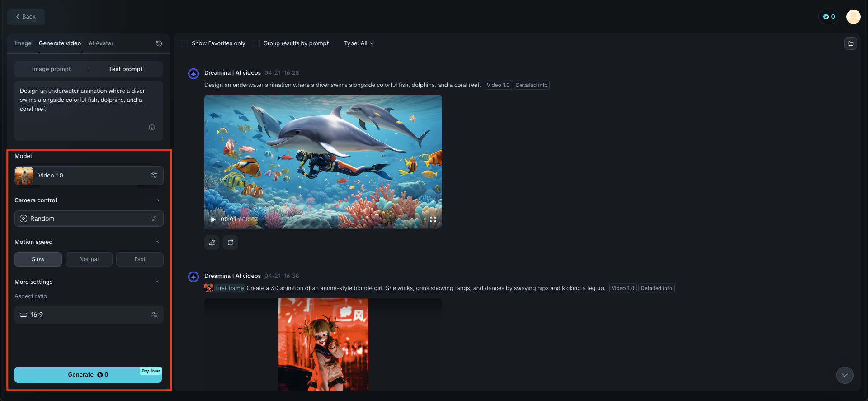The image size is (868, 401).
Task: Collapse the Camera control section
Action: click(157, 200)
